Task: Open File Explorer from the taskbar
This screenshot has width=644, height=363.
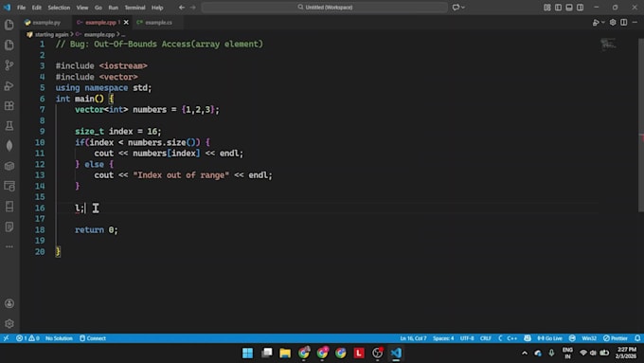Action: [x=285, y=353]
